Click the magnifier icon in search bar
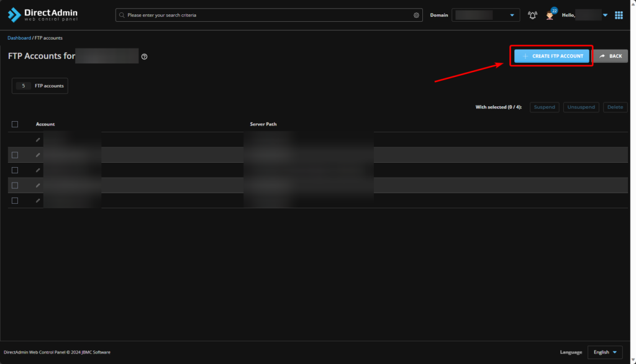 click(x=122, y=15)
